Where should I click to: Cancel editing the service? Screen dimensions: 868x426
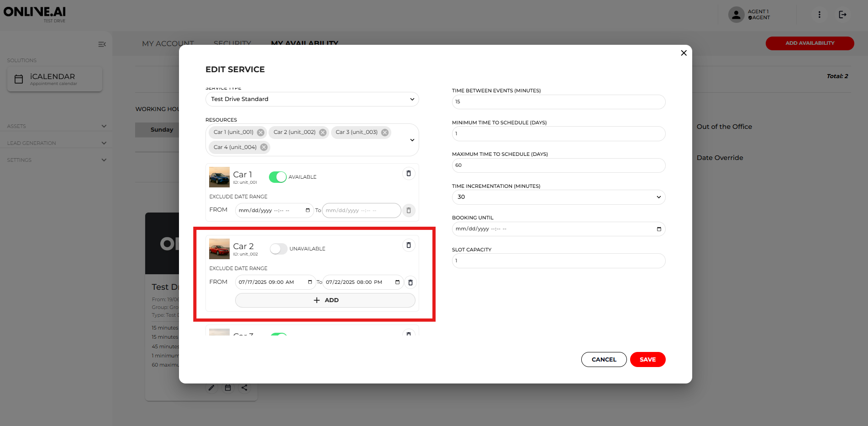[x=603, y=360]
